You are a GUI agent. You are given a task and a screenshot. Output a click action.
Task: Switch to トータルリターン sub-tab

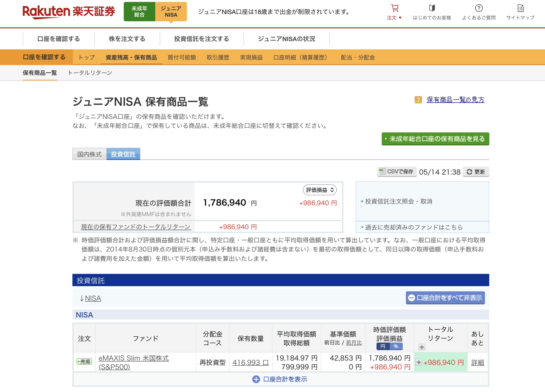click(x=90, y=73)
